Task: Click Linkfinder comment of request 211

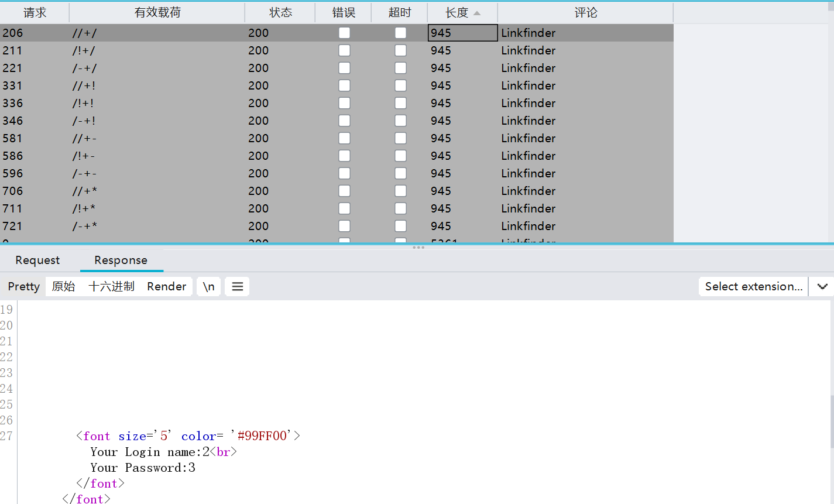Action: click(x=528, y=50)
